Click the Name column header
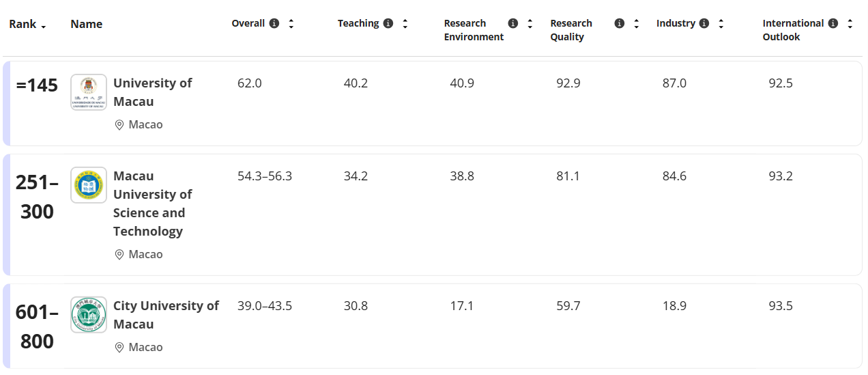The height and width of the screenshot is (375, 868). [87, 24]
